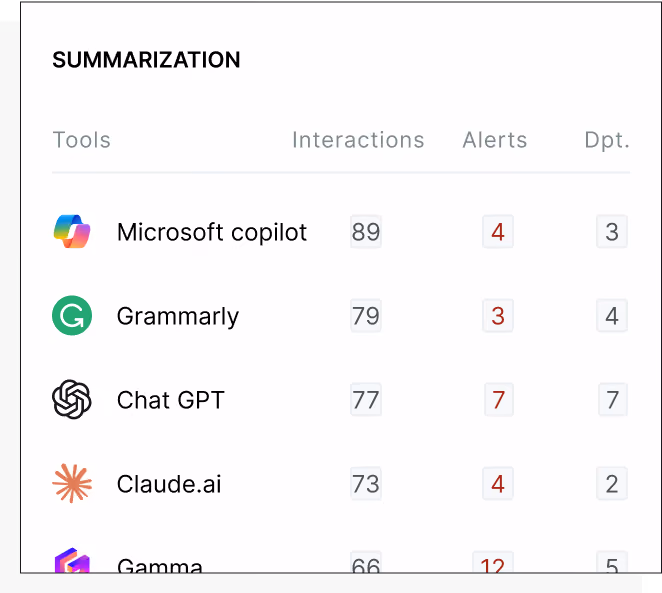Open the Microsoft copilot row name

212,232
